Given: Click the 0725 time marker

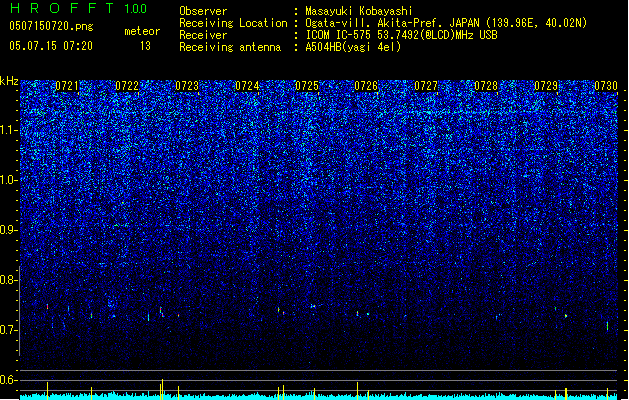Looking at the screenshot, I should [x=306, y=86].
